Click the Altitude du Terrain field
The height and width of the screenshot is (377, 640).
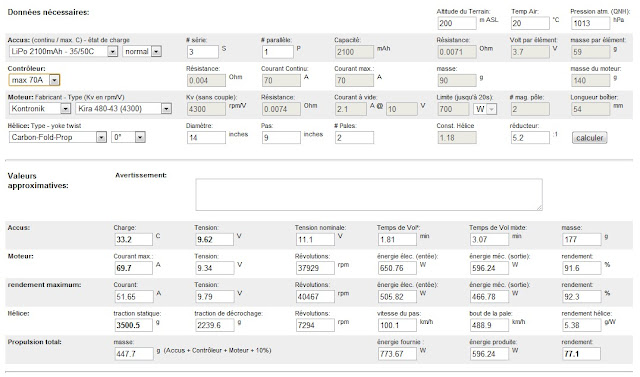click(457, 23)
